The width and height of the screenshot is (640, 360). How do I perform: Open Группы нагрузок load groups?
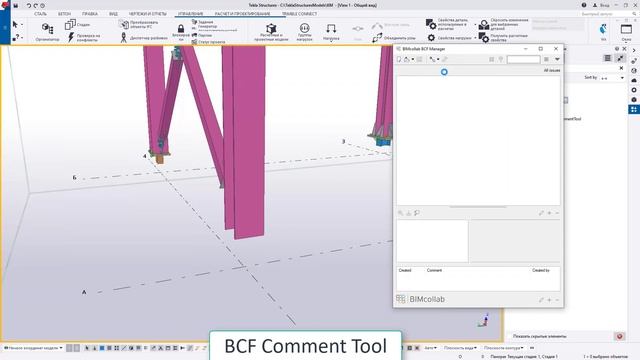point(304,32)
